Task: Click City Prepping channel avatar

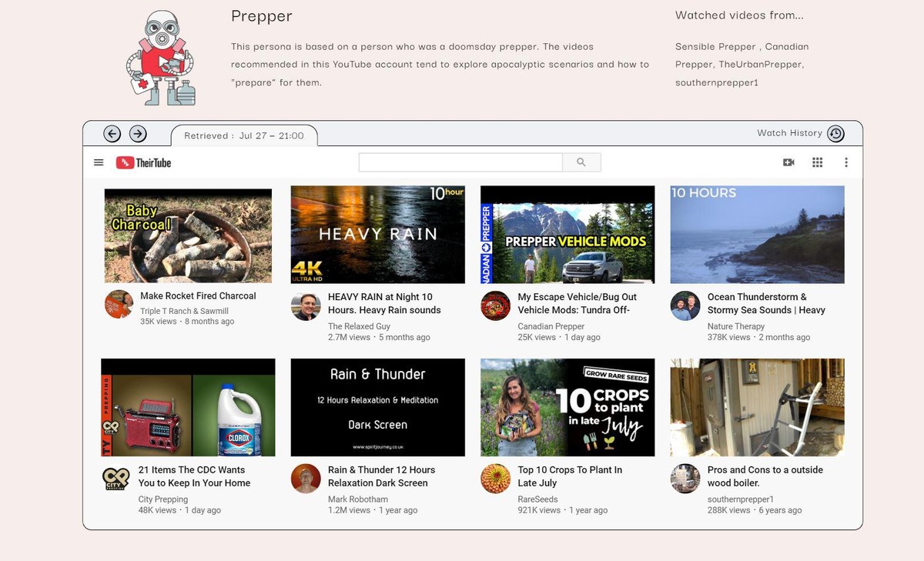Action: click(116, 479)
